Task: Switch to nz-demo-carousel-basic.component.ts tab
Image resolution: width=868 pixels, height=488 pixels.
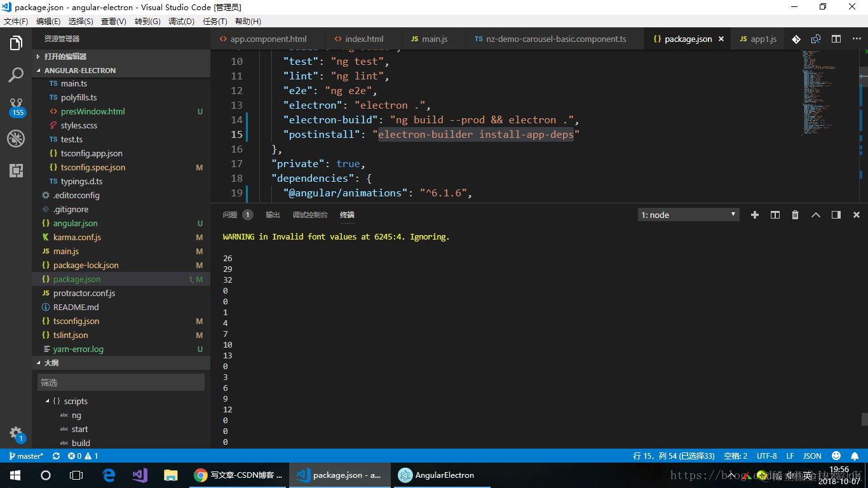Action: coord(555,39)
